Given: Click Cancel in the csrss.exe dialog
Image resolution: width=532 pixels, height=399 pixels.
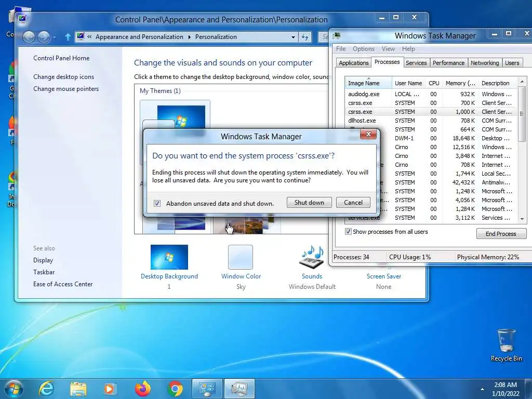Looking at the screenshot, I should click(353, 203).
